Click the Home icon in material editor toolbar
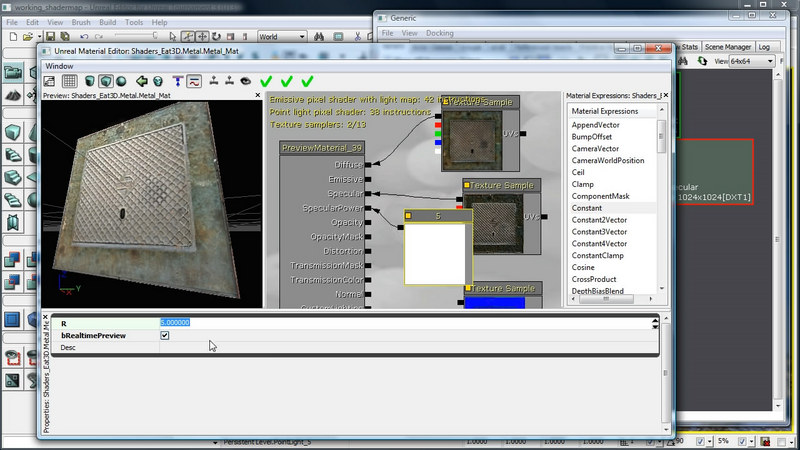The height and width of the screenshot is (450, 800). coord(49,81)
